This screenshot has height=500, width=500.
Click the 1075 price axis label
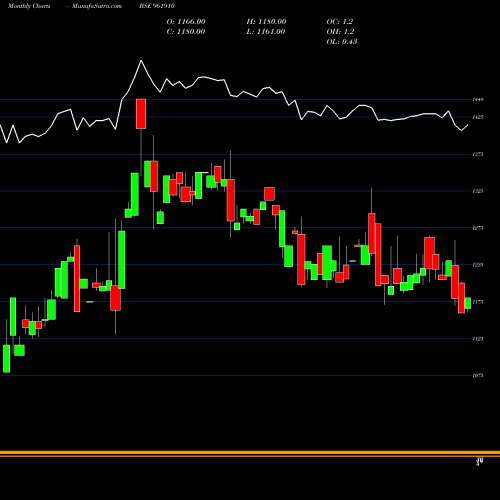pos(478,375)
